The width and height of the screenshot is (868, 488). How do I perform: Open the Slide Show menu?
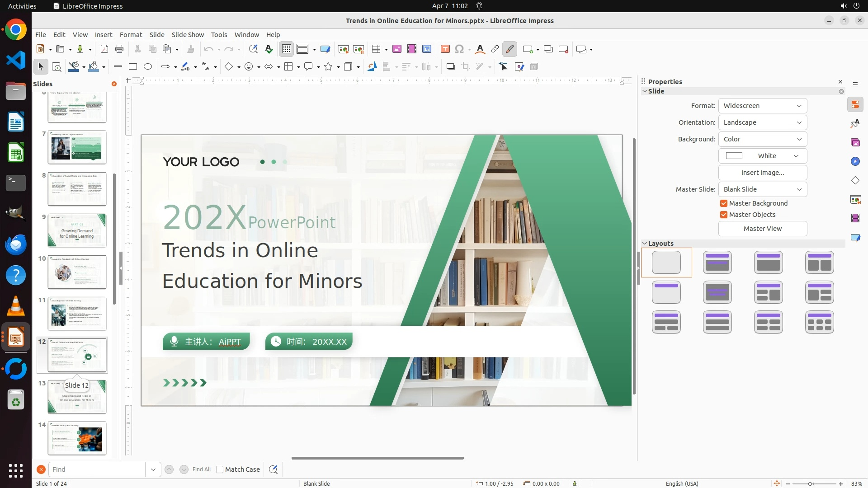(188, 35)
